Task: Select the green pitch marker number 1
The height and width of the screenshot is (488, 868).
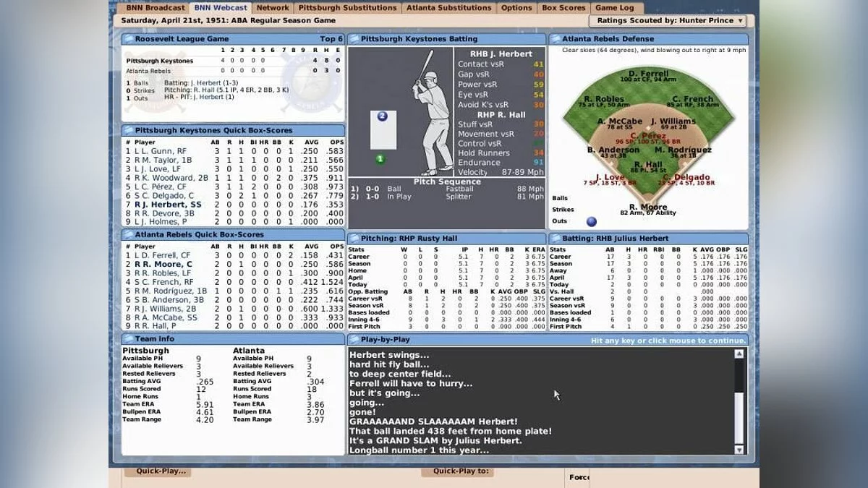Action: pos(380,159)
